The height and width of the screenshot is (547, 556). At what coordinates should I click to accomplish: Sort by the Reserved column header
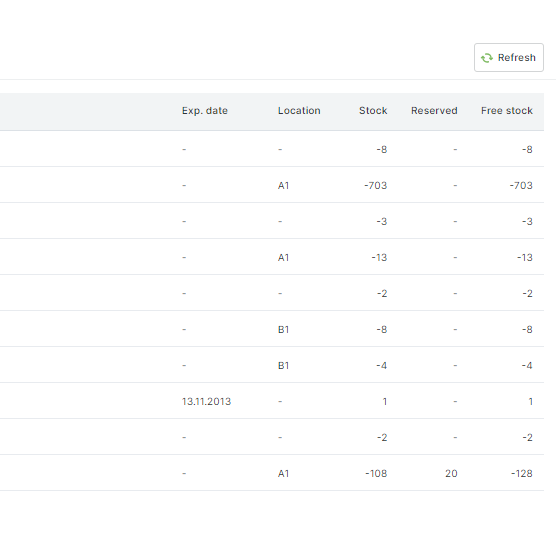pyautogui.click(x=434, y=111)
